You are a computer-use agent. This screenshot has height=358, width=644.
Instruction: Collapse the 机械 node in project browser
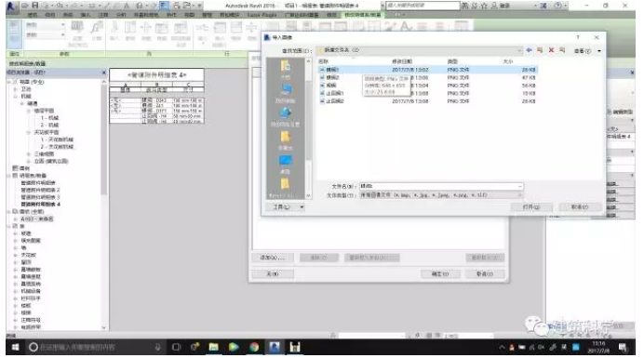coord(16,96)
